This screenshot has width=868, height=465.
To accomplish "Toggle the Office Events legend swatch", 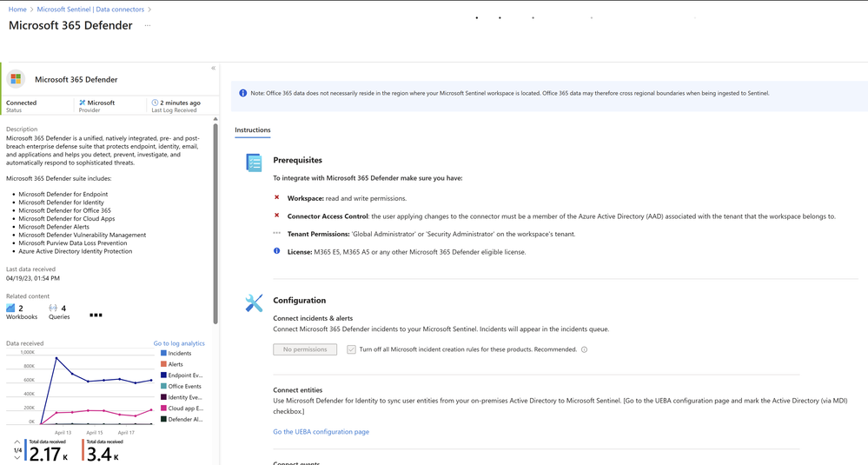I will coord(163,387).
